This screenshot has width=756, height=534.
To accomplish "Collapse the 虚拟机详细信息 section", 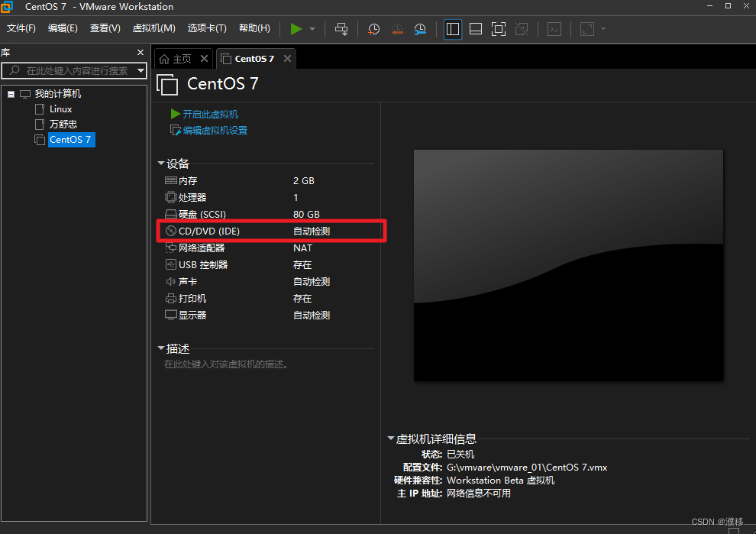I will (390, 438).
